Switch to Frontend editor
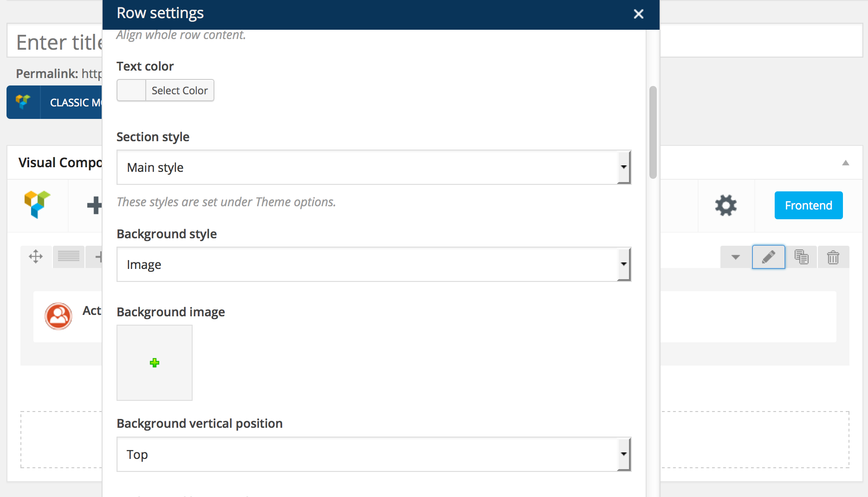 point(808,205)
